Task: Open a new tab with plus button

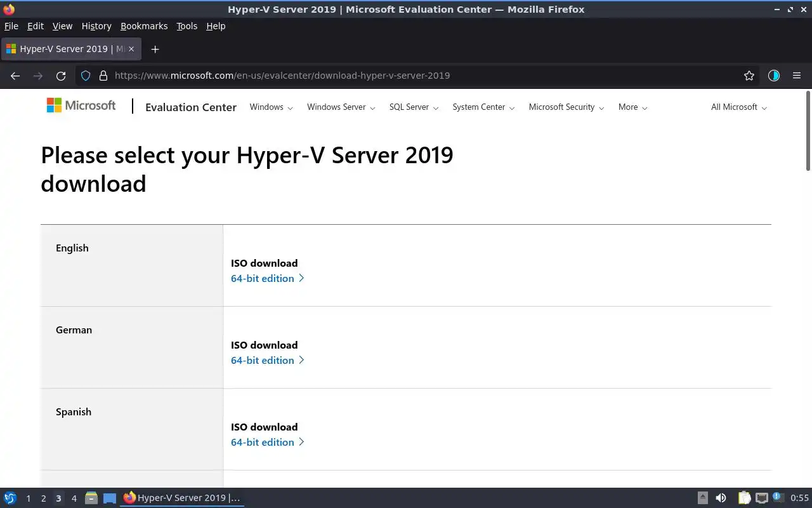Action: pos(155,49)
